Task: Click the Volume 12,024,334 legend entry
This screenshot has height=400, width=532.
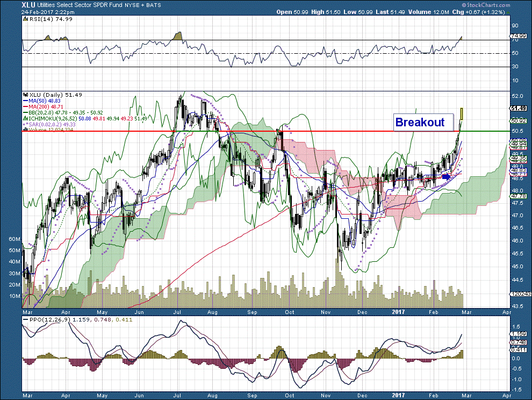Action: coord(51,130)
